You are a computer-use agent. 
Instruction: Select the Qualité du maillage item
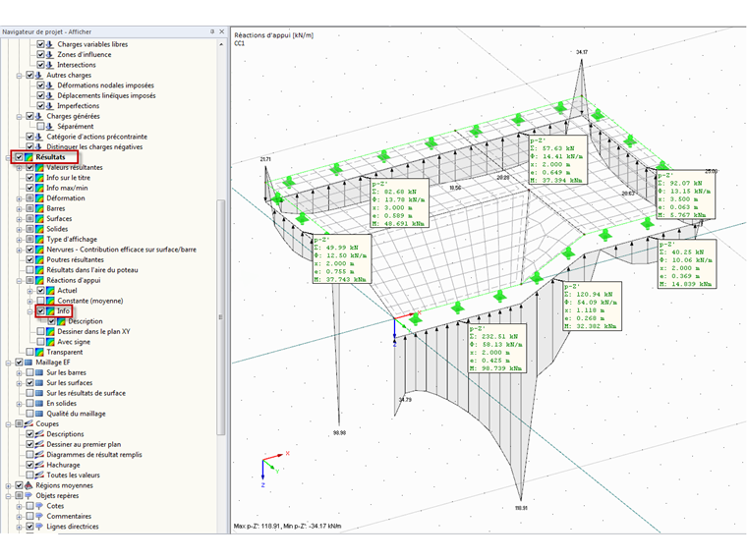[76, 414]
